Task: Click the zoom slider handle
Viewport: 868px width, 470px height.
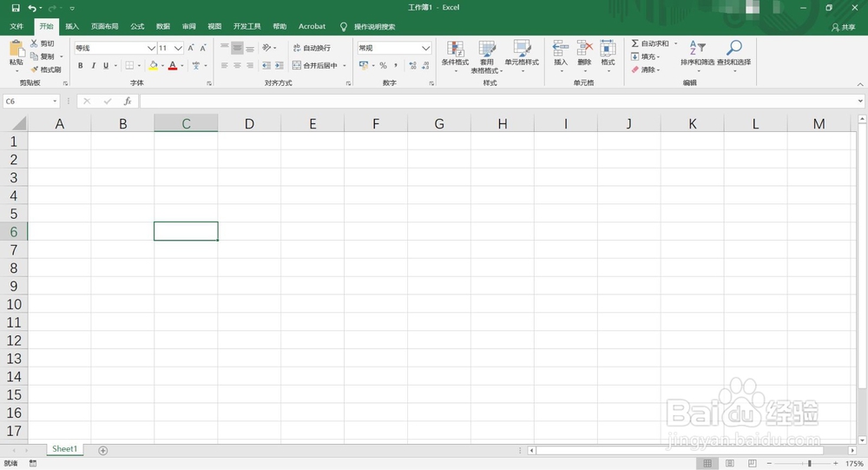Action: (x=809, y=463)
